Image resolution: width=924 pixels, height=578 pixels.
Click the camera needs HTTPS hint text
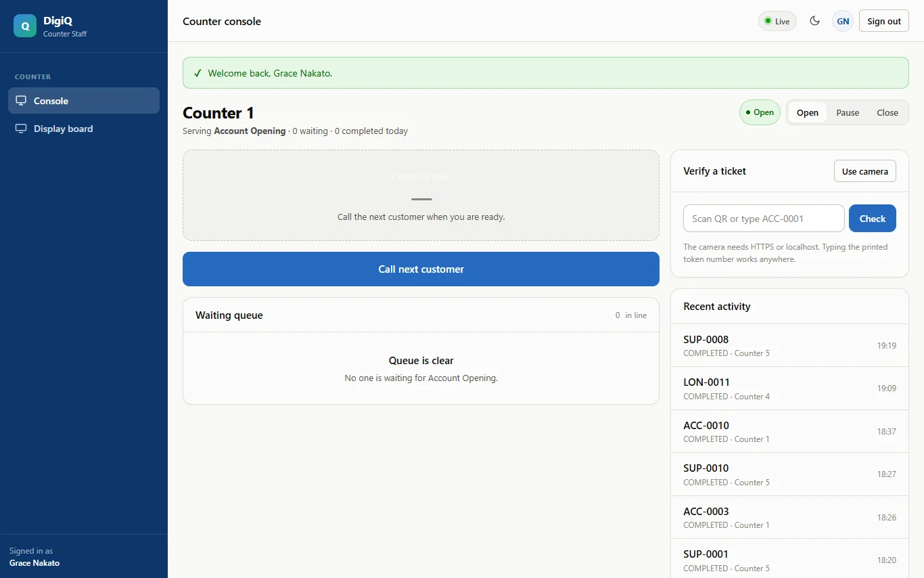click(x=785, y=253)
